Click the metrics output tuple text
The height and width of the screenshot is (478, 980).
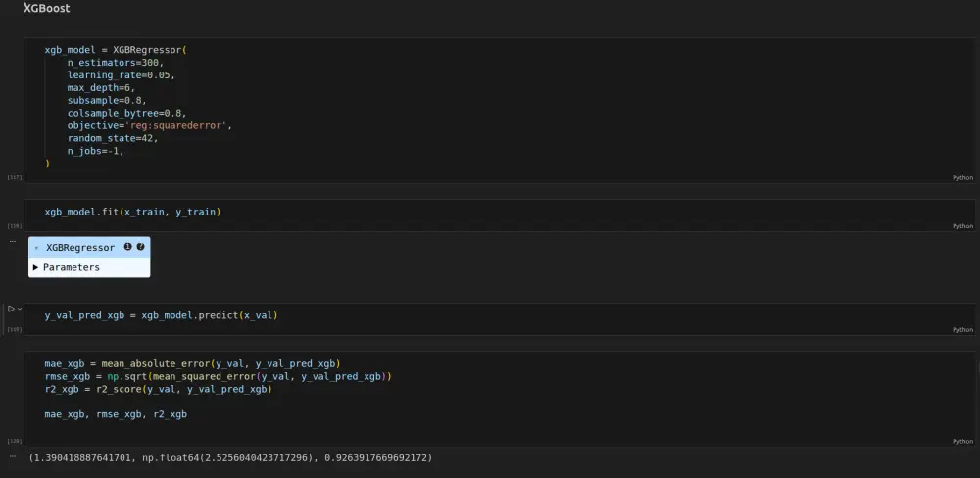point(230,457)
